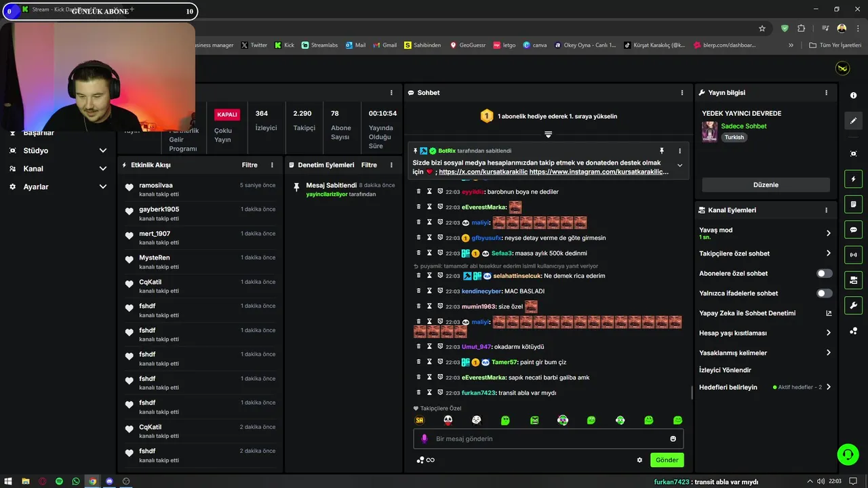Open Etkinlik Akışı three-dot menu
The height and width of the screenshot is (488, 868).
pyautogui.click(x=272, y=165)
